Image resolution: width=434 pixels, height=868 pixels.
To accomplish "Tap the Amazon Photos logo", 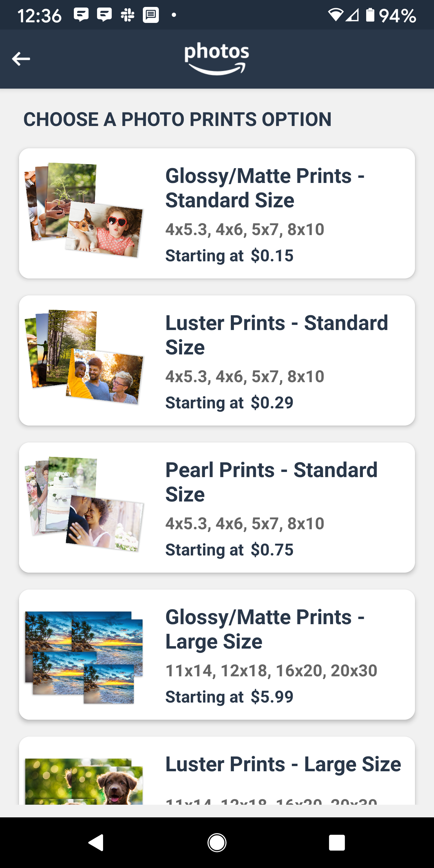I will [x=217, y=58].
